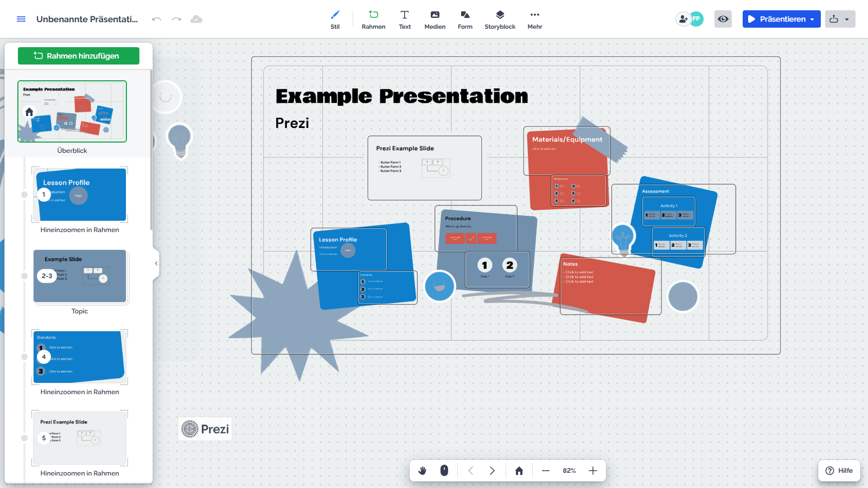Go to the previous path step

[x=471, y=471]
